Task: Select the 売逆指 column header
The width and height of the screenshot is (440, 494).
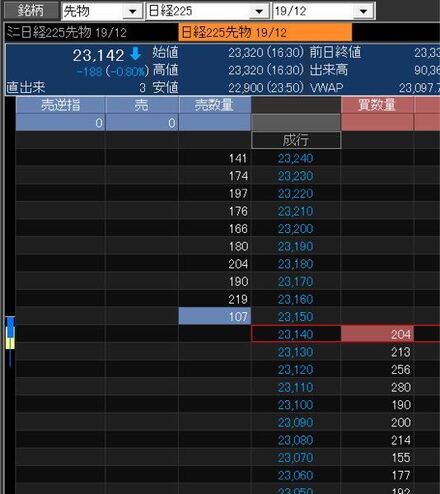Action: [x=60, y=105]
